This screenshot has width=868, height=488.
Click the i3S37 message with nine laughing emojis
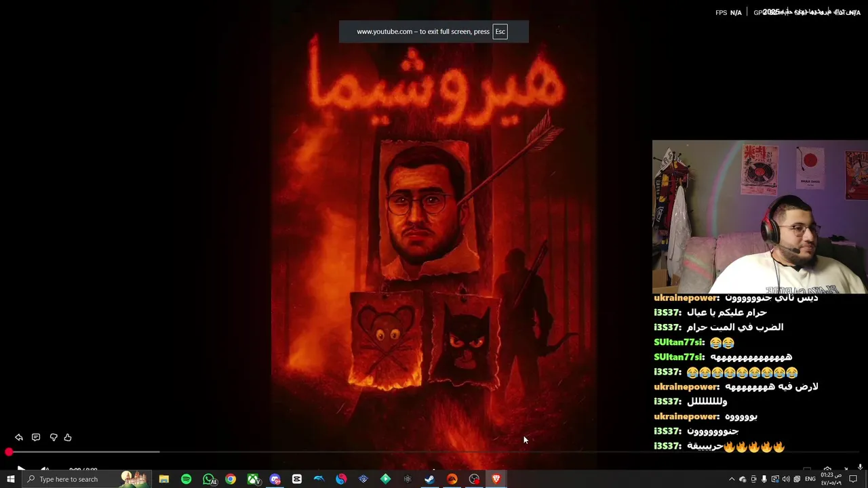[x=726, y=372]
